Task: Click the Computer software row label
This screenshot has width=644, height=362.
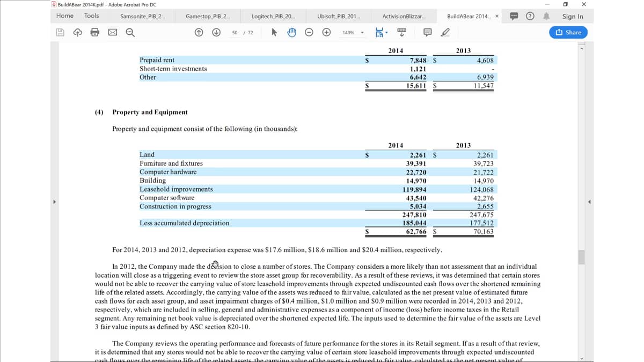Action: (167, 198)
